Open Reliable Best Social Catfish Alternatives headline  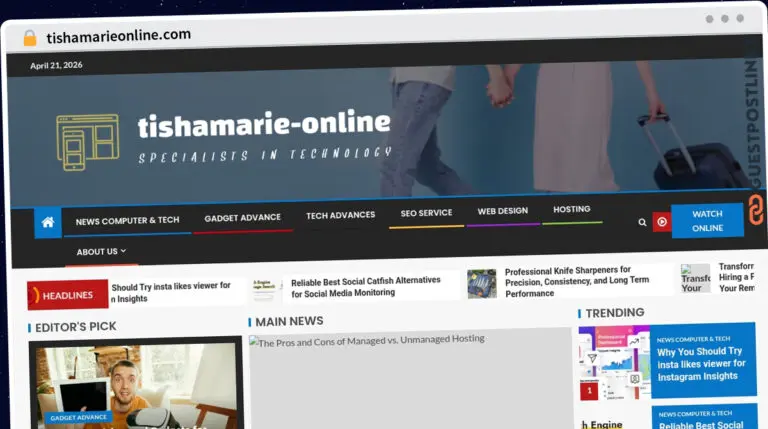coord(365,286)
